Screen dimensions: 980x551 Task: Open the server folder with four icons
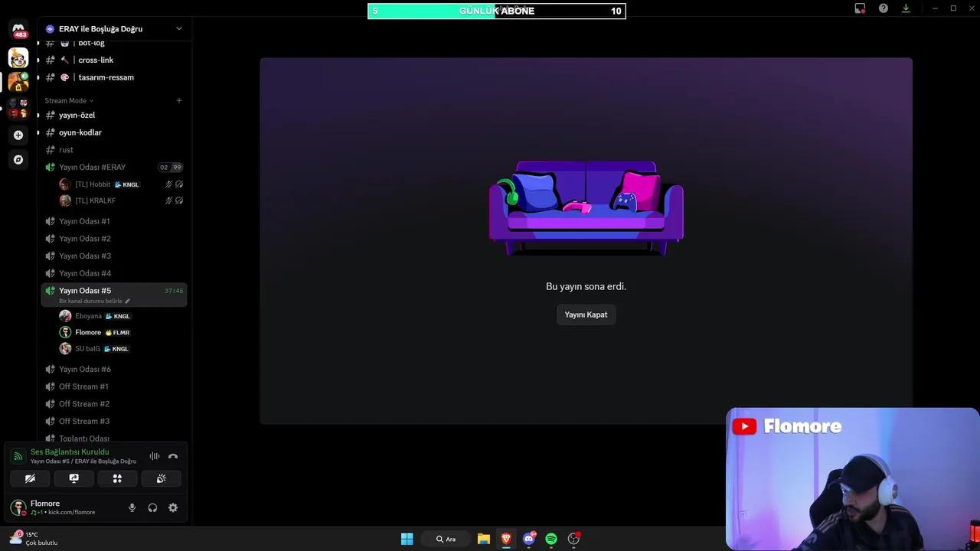(x=18, y=108)
